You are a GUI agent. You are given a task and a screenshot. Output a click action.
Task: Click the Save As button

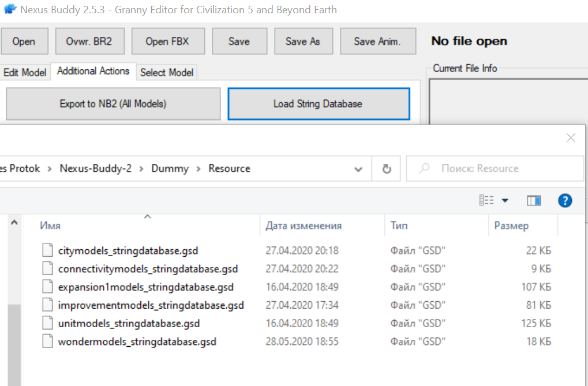pyautogui.click(x=304, y=42)
